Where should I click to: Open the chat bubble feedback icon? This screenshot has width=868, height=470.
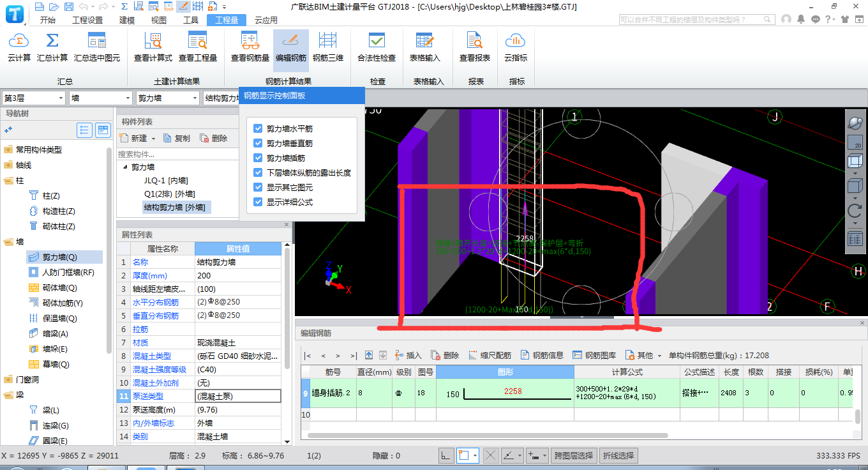click(815, 20)
